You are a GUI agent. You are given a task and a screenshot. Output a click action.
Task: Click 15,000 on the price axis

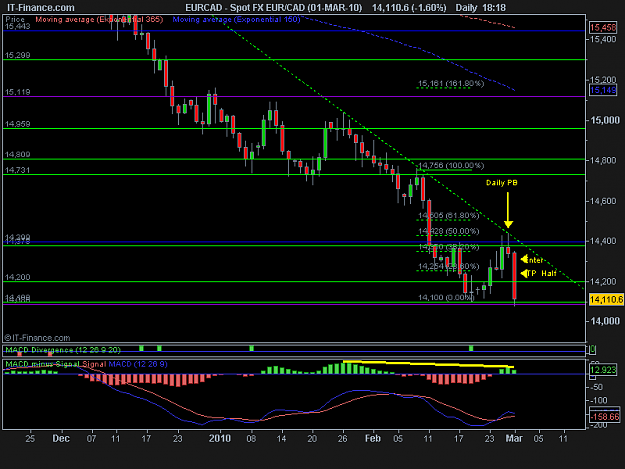pyautogui.click(x=605, y=120)
